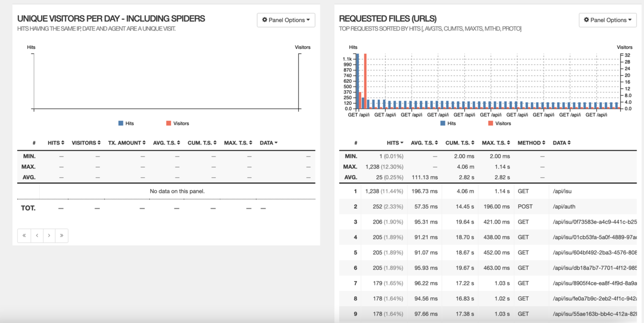Screen dimensions: 644x323
Task: Toggle Hits legend in Unique Visitors chart
Action: tap(126, 124)
